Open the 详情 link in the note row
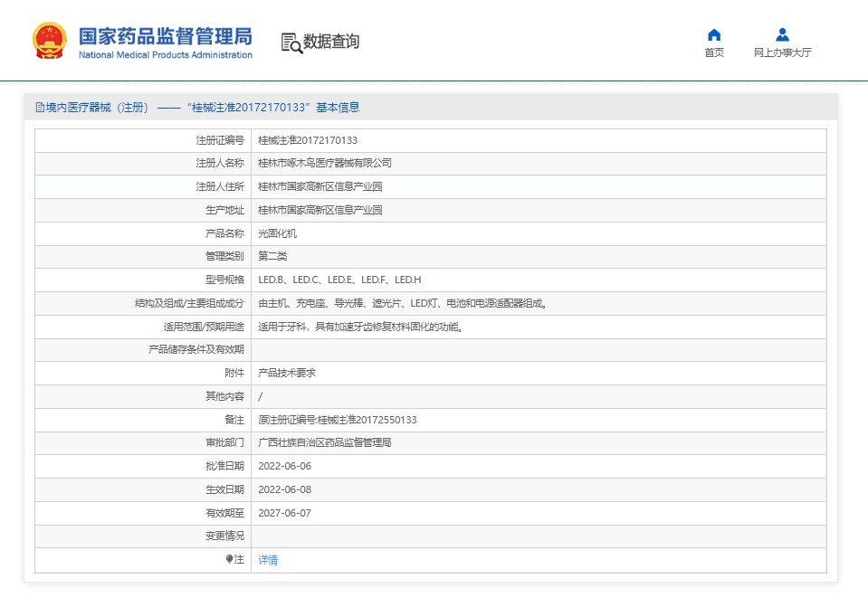868x598 pixels. [x=268, y=560]
